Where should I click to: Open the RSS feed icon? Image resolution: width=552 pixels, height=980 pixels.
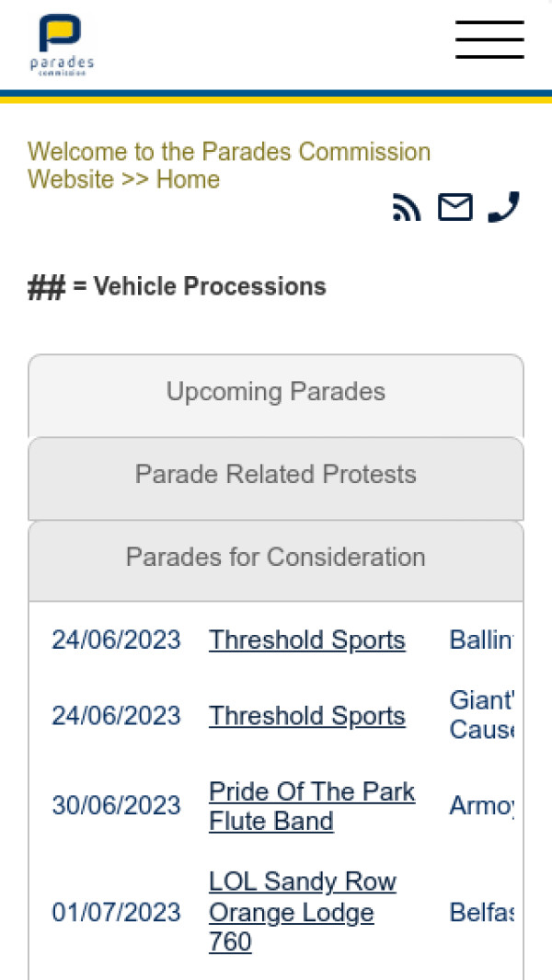tap(407, 208)
